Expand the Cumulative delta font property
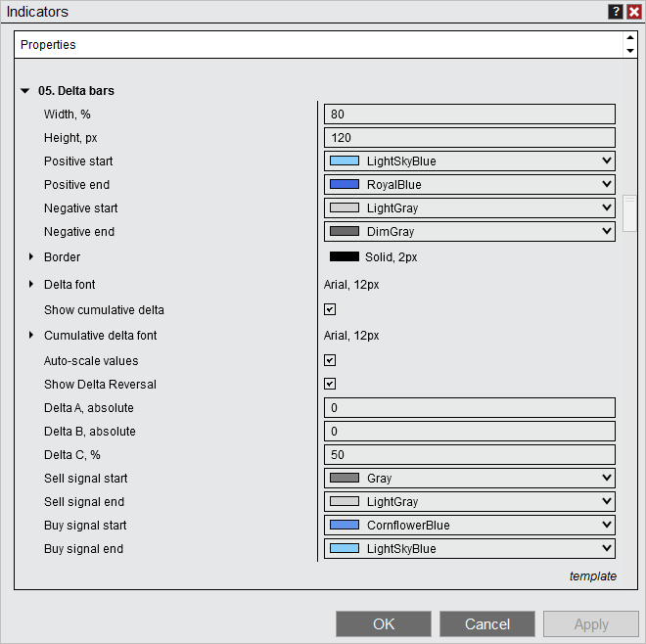This screenshot has height=644, width=646. click(x=31, y=336)
